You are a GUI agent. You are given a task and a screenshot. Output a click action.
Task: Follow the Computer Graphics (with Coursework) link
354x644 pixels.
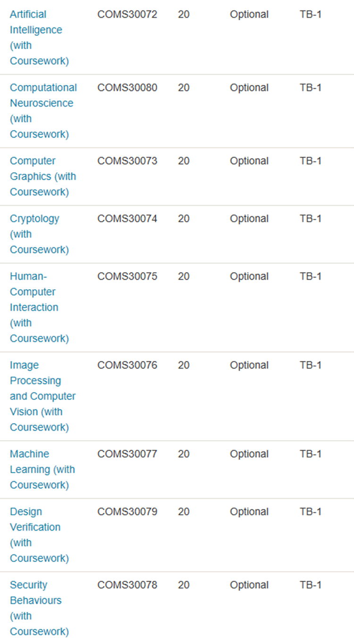(x=43, y=176)
